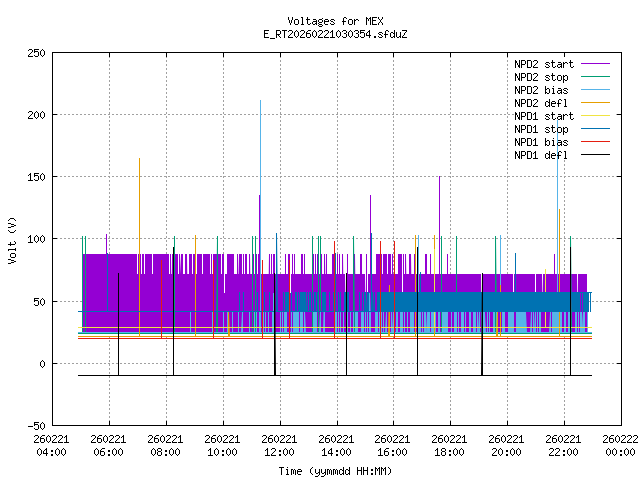Image resolution: width=640 pixels, height=480 pixels.
Task: Click the 250 tick on the voltage axis
Action: pos(35,53)
